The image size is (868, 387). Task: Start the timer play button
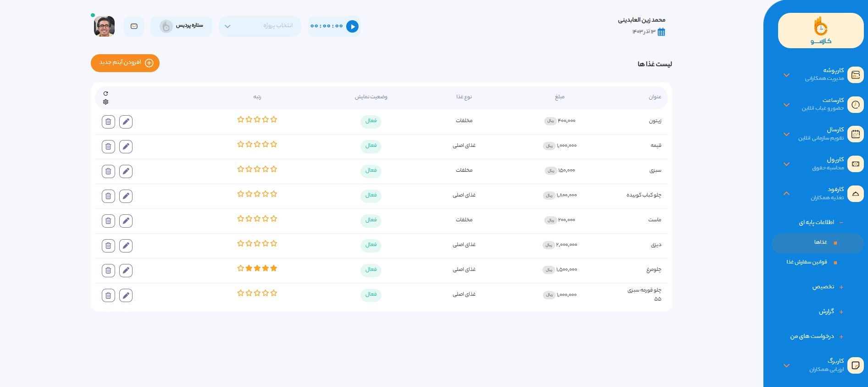pos(352,27)
